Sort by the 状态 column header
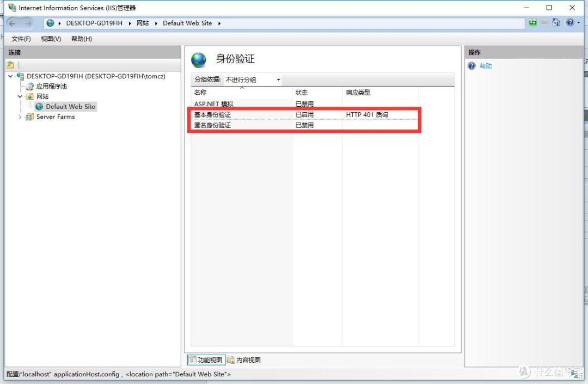588x384 pixels. coord(302,93)
